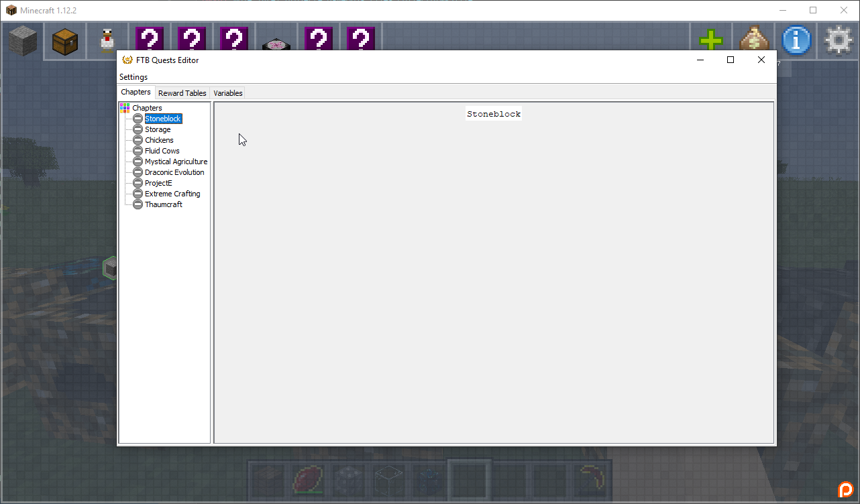The height and width of the screenshot is (504, 860).
Task: Open the loot bag rewards icon
Action: pyautogui.click(x=753, y=41)
